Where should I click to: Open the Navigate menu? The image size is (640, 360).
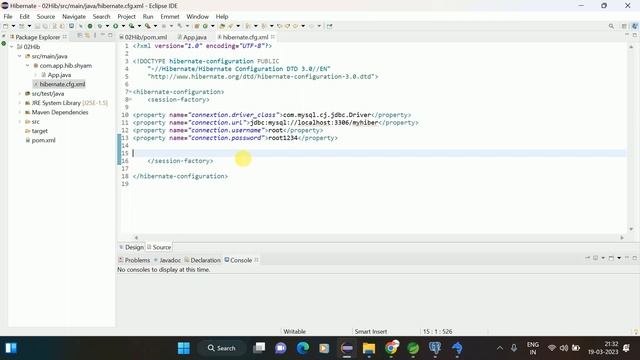[x=74, y=16]
